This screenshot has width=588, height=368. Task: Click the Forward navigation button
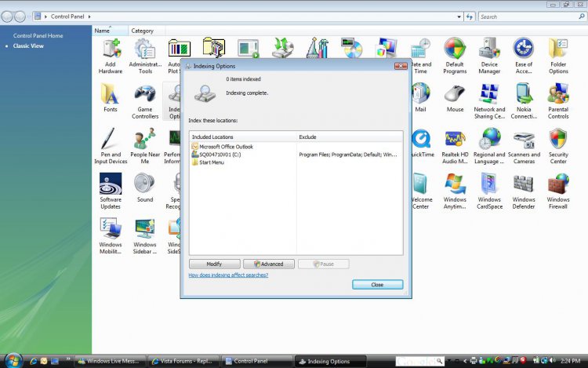pyautogui.click(x=20, y=16)
